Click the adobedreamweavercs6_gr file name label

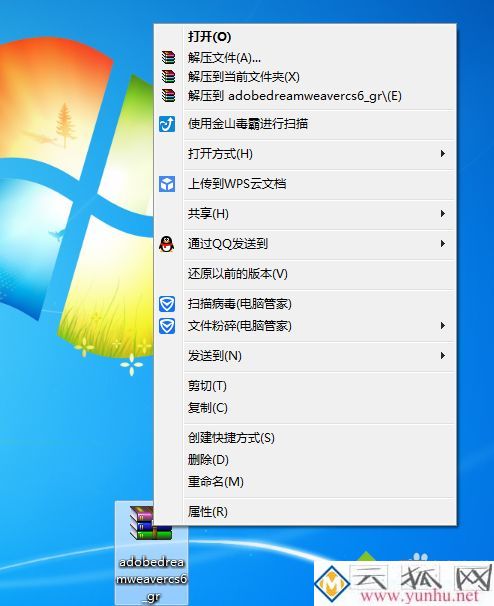(152, 579)
